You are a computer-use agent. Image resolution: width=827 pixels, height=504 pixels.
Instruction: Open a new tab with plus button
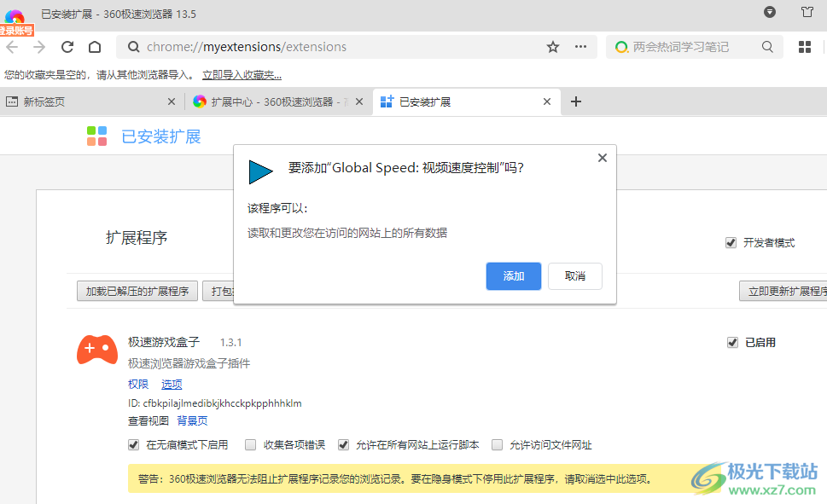tap(576, 101)
